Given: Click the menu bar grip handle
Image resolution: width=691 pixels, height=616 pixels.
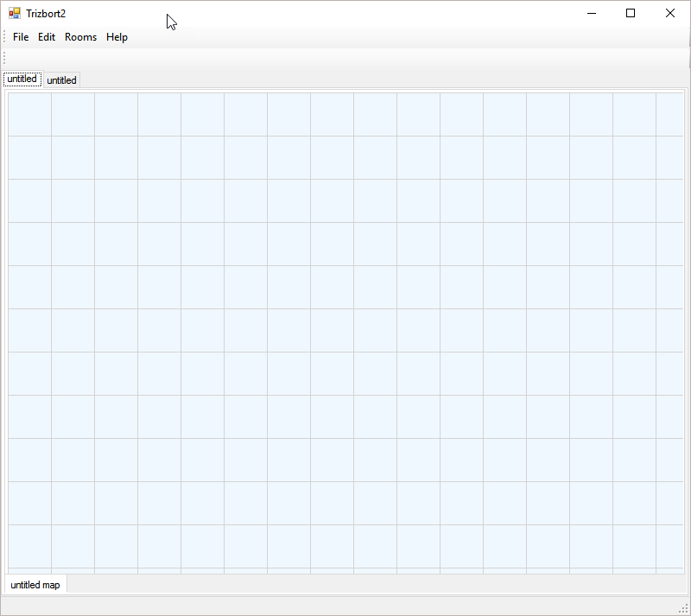Looking at the screenshot, I should click(x=4, y=36).
